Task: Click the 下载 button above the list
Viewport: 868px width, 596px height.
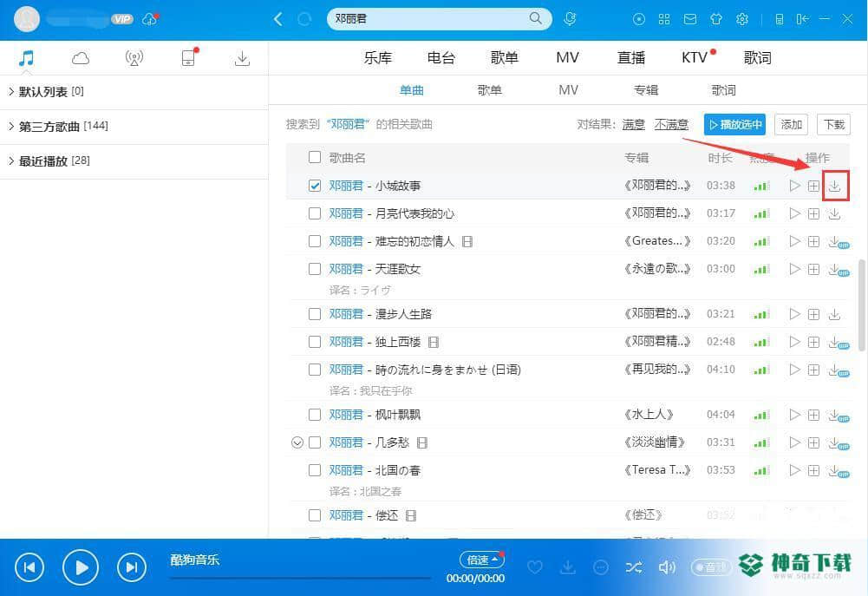Action: point(833,125)
